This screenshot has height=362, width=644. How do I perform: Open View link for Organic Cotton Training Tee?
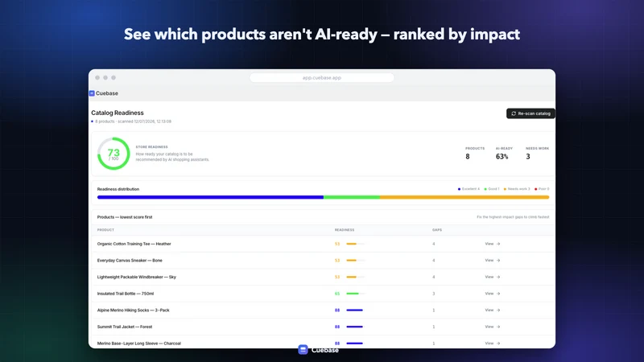click(493, 244)
